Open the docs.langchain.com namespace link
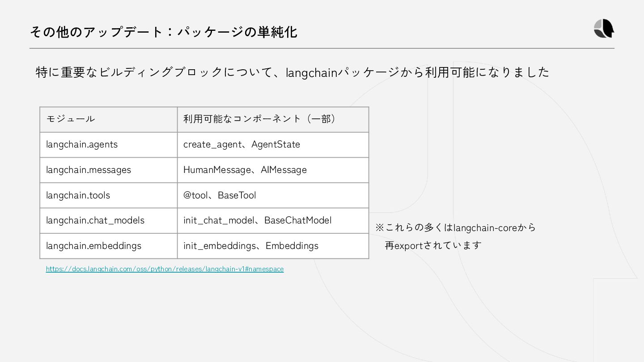The width and height of the screenshot is (644, 362). pyautogui.click(x=165, y=269)
